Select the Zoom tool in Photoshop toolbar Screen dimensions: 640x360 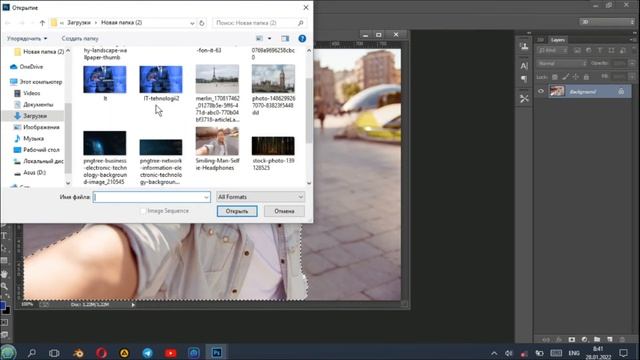tap(4, 286)
